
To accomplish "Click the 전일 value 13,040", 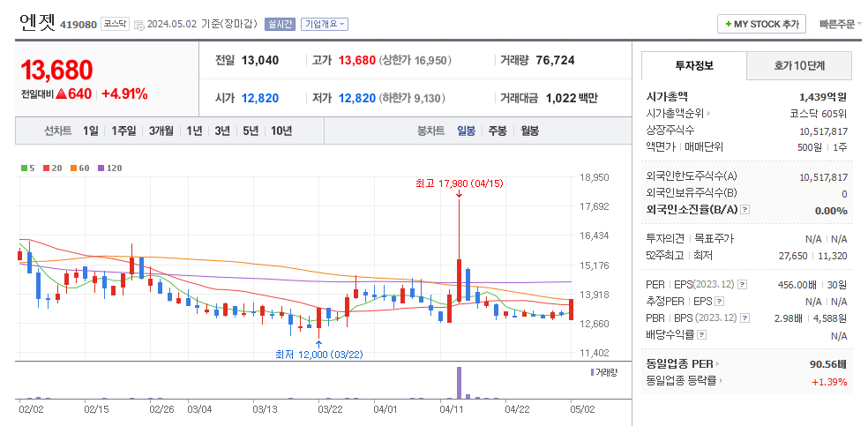I will (x=260, y=60).
